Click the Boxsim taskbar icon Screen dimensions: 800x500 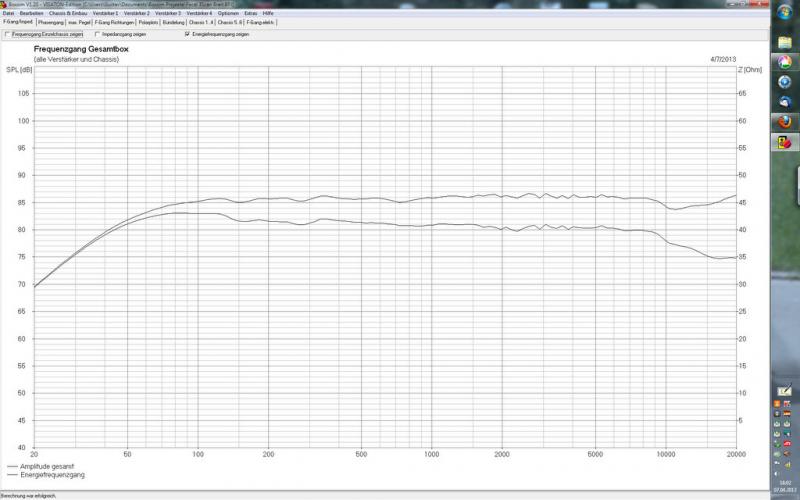[784, 142]
